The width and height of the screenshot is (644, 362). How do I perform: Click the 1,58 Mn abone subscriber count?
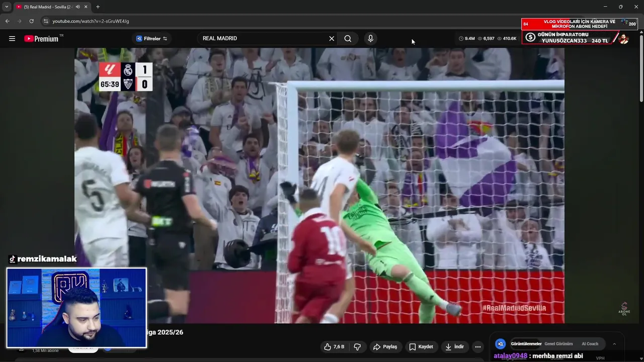pos(45,350)
